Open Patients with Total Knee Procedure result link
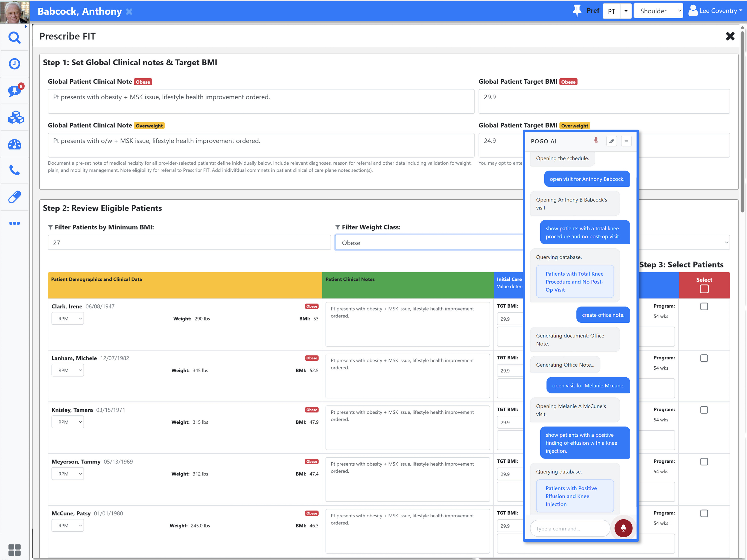 pos(575,282)
